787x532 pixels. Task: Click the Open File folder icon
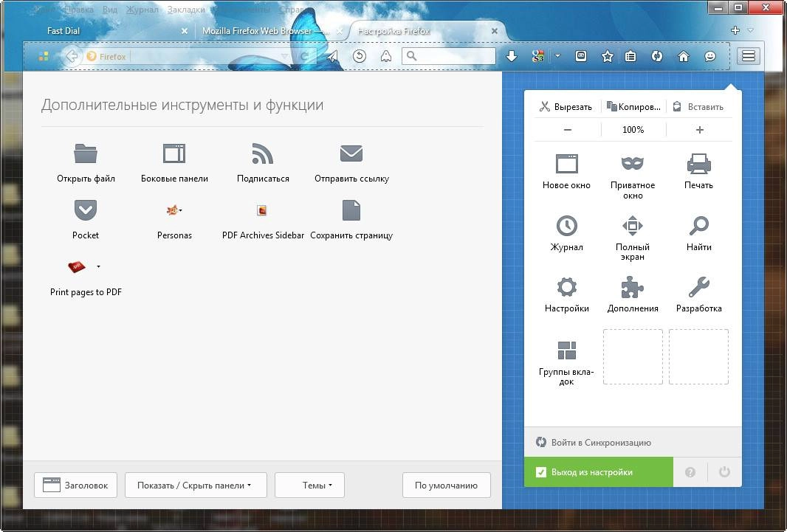click(x=86, y=153)
